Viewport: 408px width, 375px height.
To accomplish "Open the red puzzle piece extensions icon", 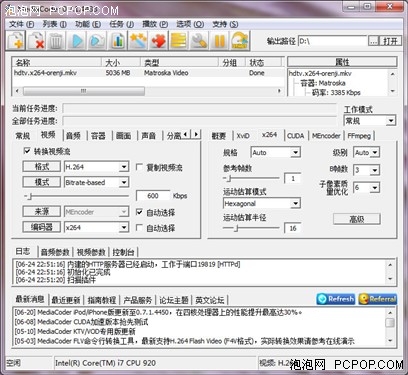I will [x=158, y=40].
